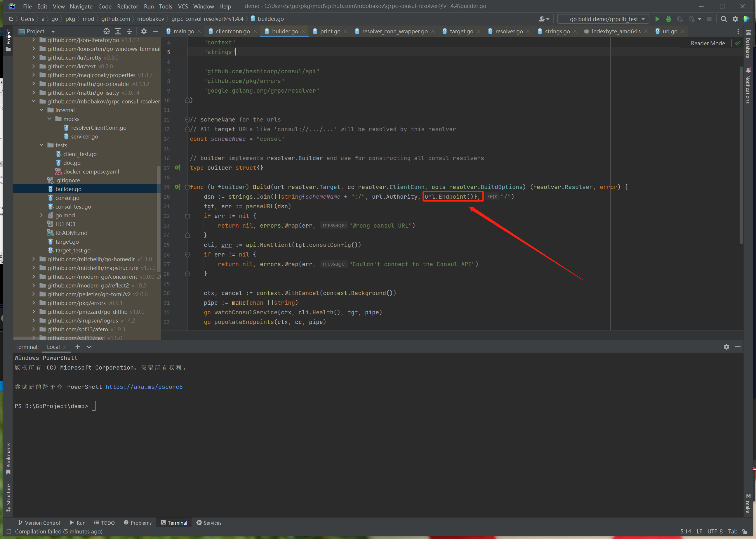The height and width of the screenshot is (539, 756).
Task: Click the Debug bug icon
Action: [668, 19]
